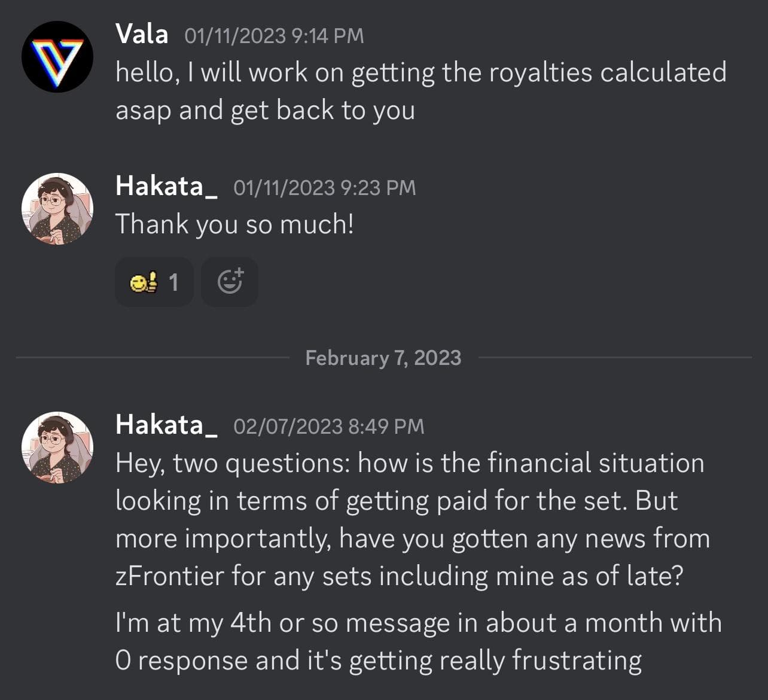Toggle the thumbs-up reaction
768x700 pixels.
tap(144, 282)
